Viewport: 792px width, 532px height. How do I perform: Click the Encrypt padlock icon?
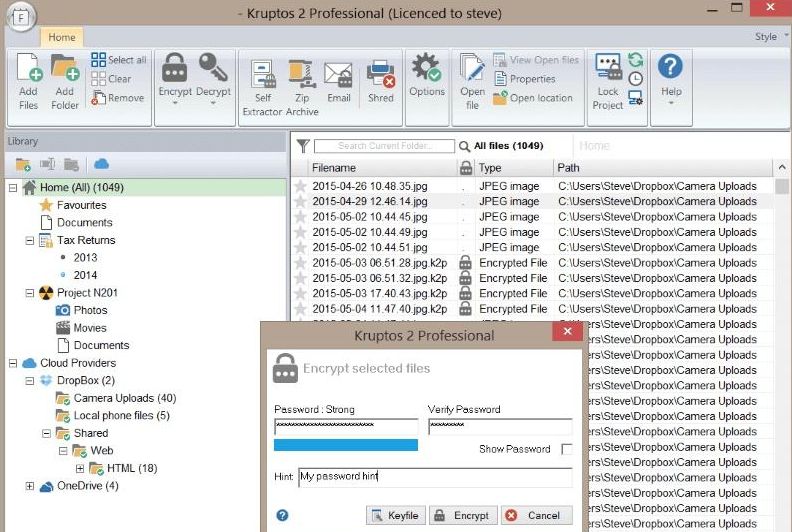[174, 68]
